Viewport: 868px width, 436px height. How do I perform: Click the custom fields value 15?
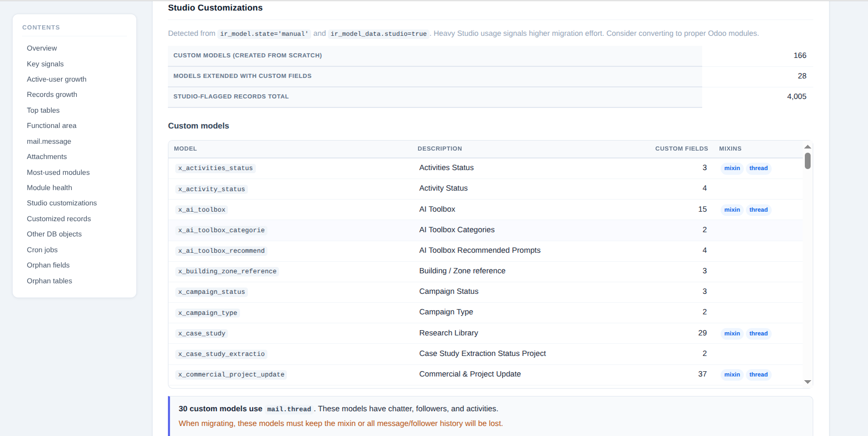click(x=702, y=209)
